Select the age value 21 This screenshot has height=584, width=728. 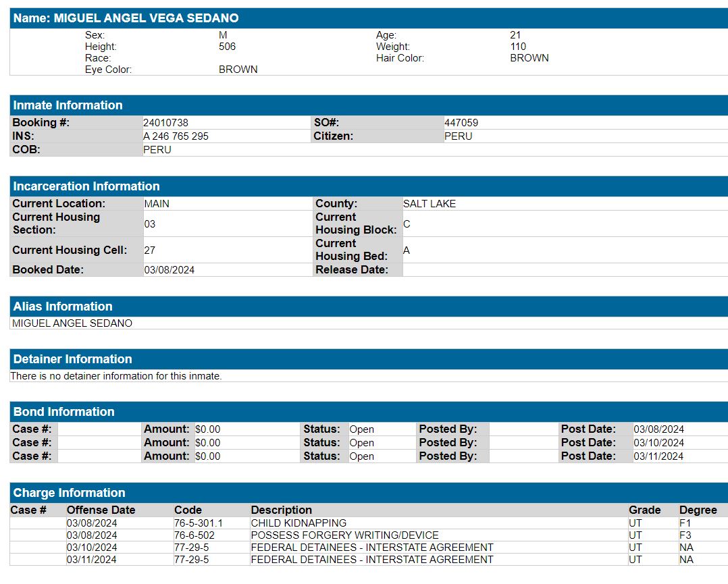point(515,35)
